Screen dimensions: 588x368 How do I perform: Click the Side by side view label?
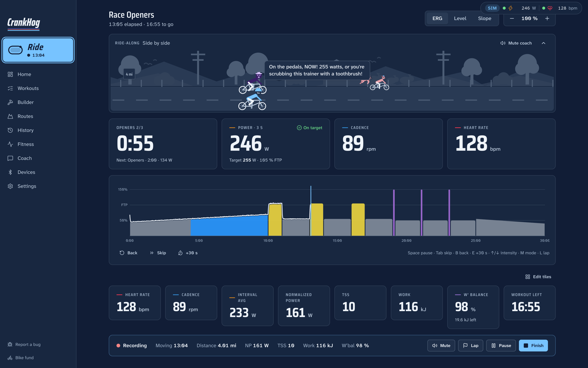click(156, 43)
